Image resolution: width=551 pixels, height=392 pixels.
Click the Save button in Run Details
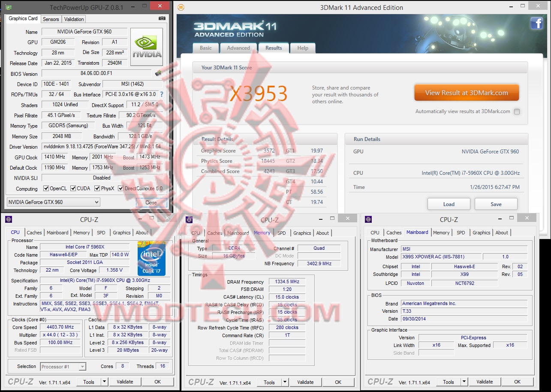(496, 204)
